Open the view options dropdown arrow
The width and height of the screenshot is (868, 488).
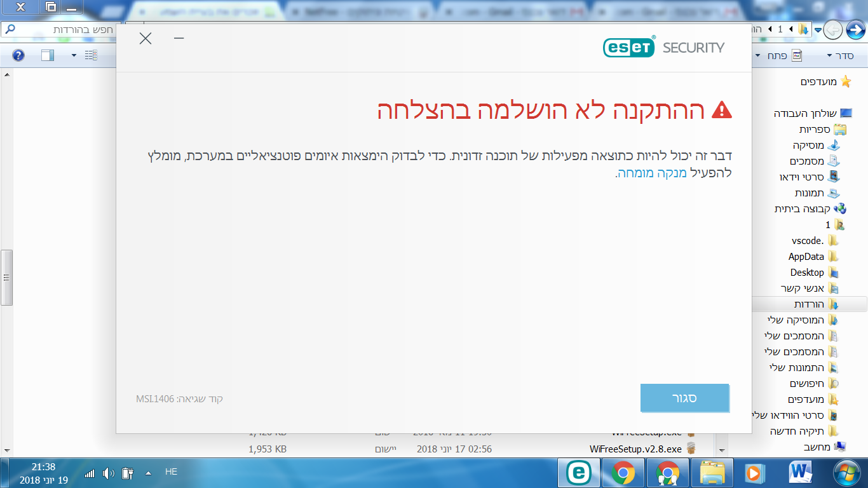pyautogui.click(x=74, y=55)
